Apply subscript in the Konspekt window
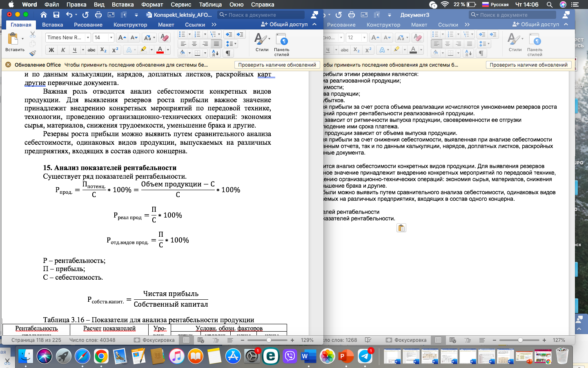The height and width of the screenshot is (368, 588). [104, 50]
